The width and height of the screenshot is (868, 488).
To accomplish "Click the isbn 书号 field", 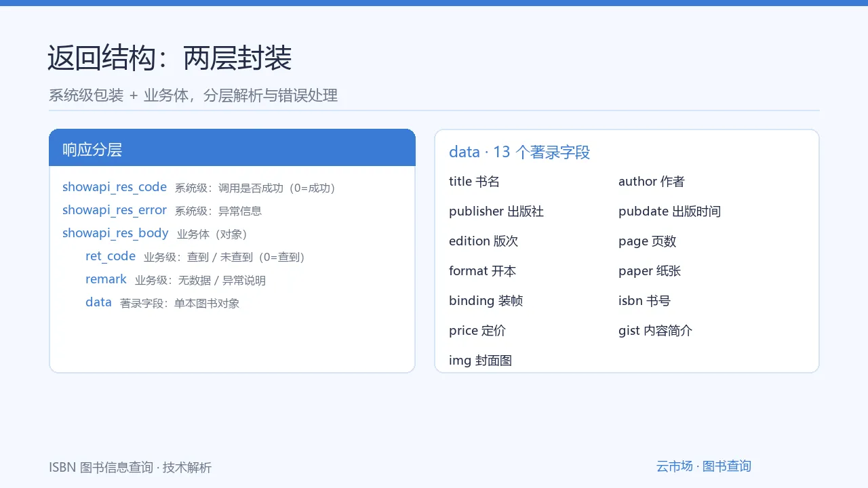I will [x=644, y=301].
